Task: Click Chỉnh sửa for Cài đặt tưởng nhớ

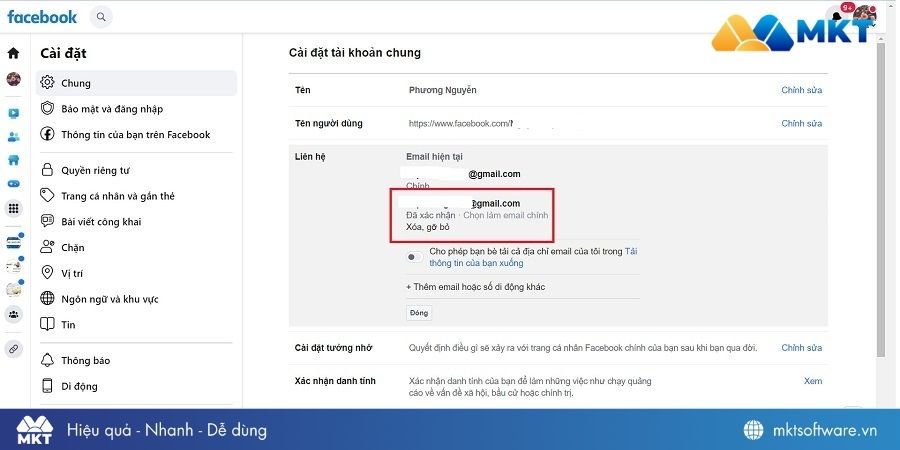Action: [x=801, y=348]
